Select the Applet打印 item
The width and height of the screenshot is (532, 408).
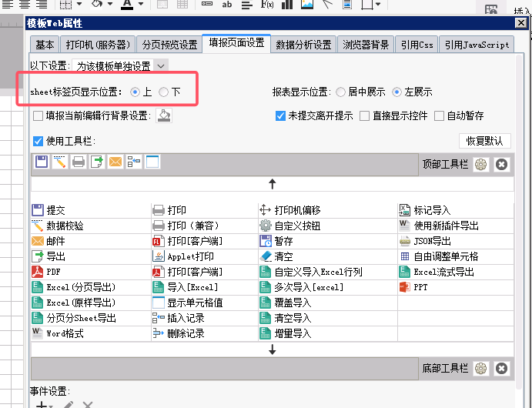click(x=205, y=256)
